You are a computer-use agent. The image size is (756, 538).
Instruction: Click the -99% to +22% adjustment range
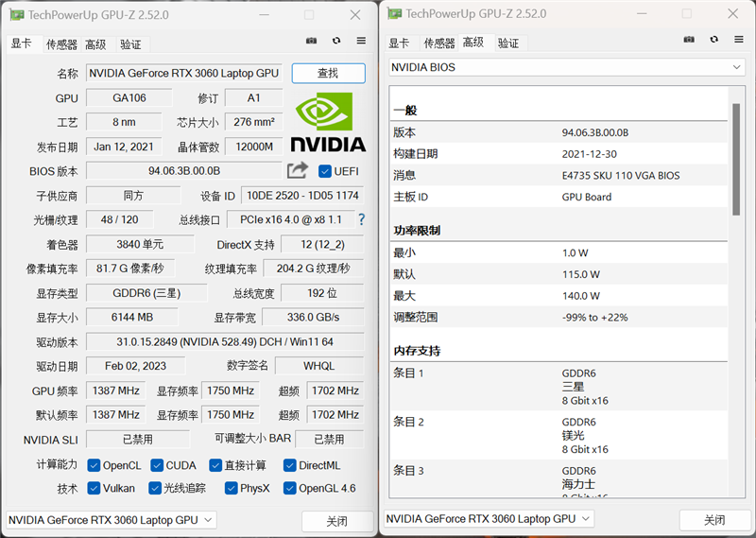(595, 318)
